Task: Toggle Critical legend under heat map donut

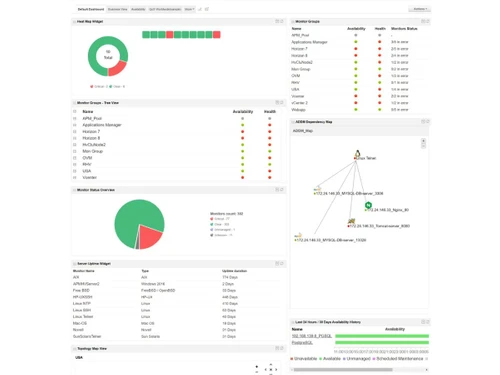Action: tap(99, 86)
